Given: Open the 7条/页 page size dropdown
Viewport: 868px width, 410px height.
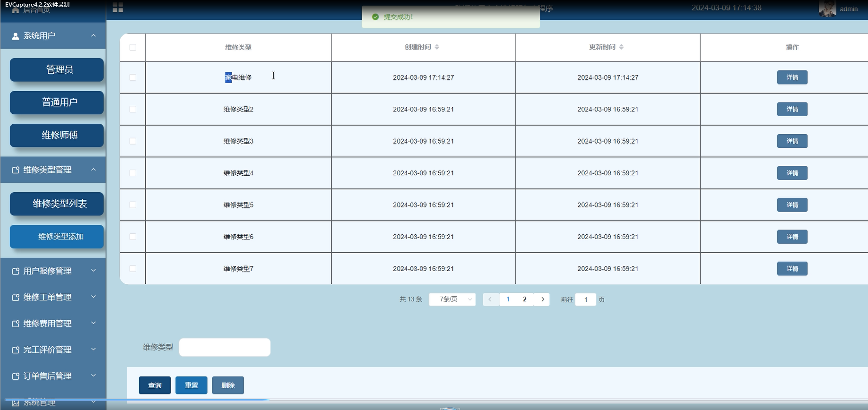Looking at the screenshot, I should pos(452,299).
